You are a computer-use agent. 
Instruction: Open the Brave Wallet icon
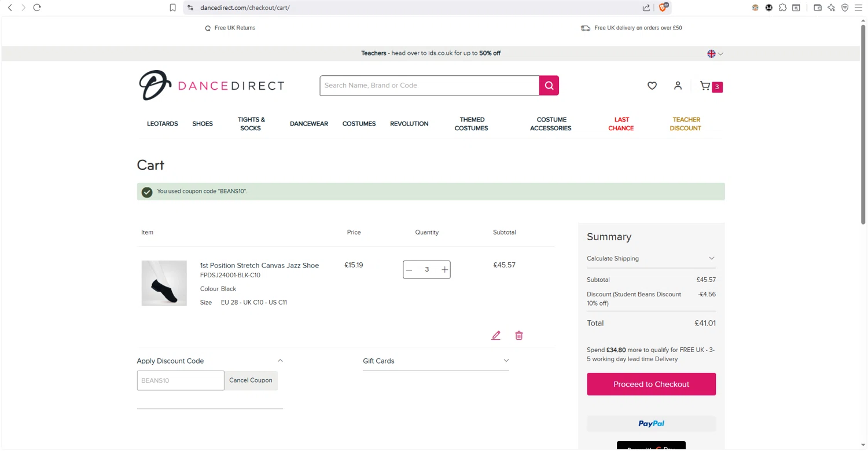pyautogui.click(x=818, y=8)
